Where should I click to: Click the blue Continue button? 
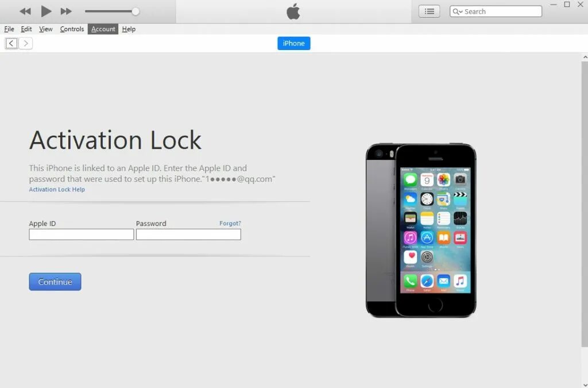[x=55, y=282]
